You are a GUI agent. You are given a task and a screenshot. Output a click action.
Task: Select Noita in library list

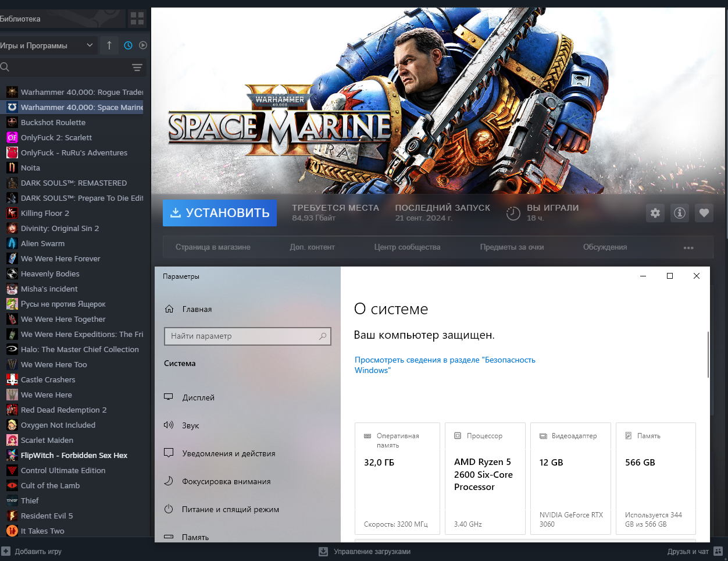(x=74, y=168)
